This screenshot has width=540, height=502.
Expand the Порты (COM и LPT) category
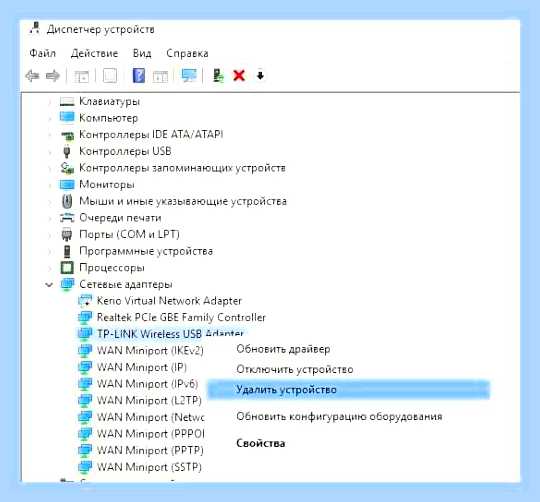50,235
